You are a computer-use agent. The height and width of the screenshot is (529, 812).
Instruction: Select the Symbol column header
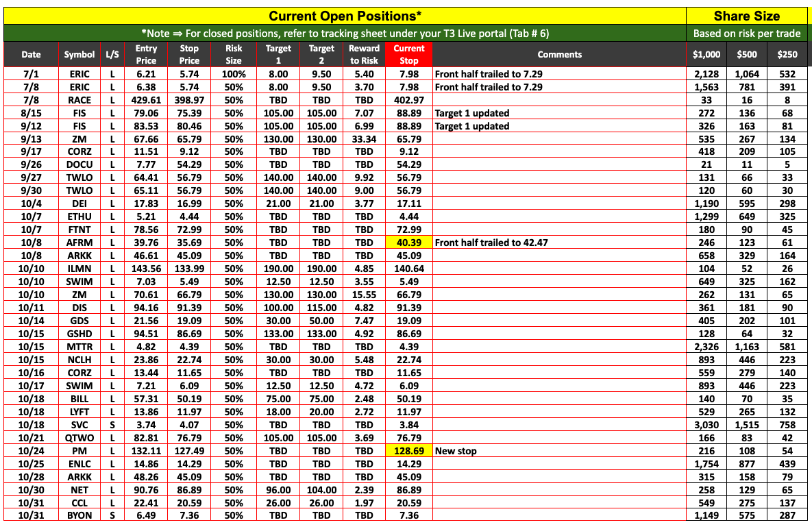[x=79, y=54]
